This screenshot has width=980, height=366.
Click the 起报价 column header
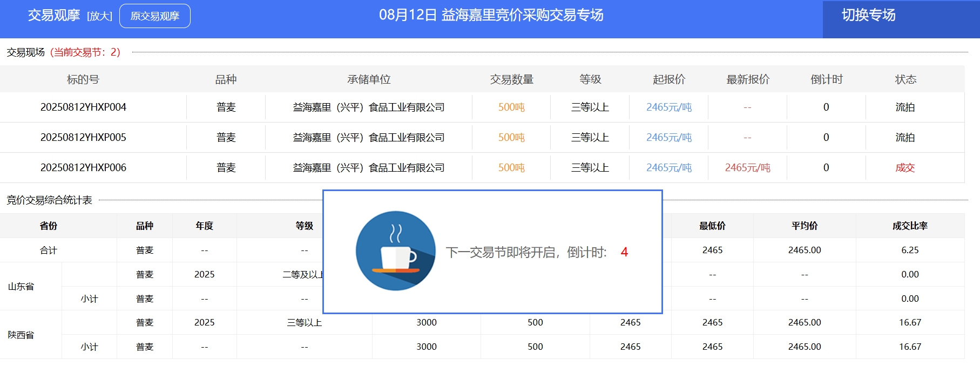click(669, 79)
